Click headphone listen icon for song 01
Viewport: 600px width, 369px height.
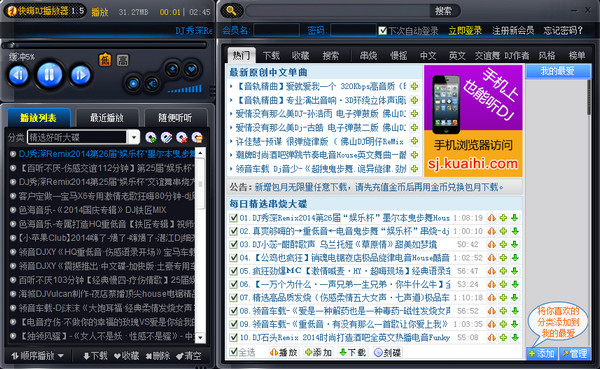492,218
